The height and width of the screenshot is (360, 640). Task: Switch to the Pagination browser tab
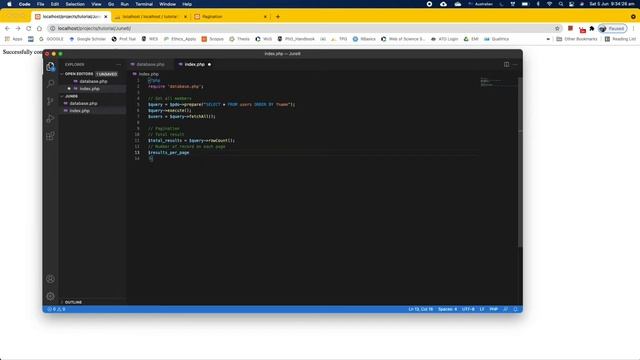point(231,17)
